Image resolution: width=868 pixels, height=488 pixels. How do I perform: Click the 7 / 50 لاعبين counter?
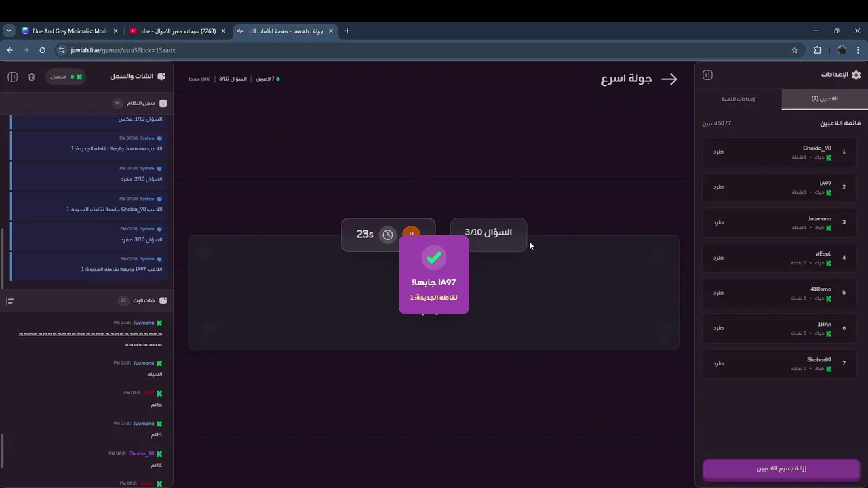click(716, 123)
